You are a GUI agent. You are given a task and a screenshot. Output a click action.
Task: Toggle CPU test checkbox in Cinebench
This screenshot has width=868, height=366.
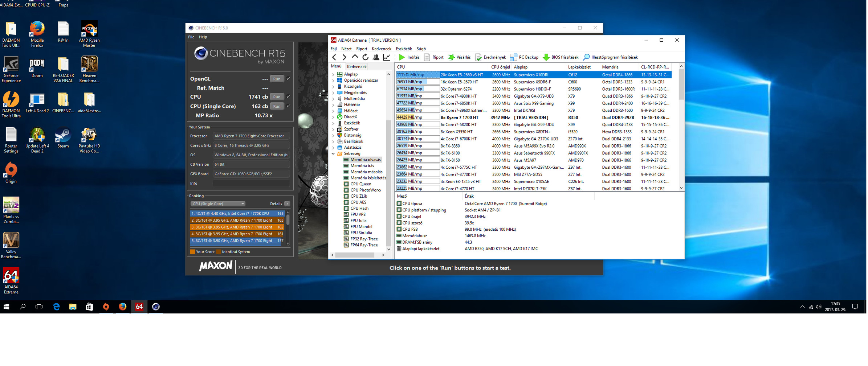(x=289, y=96)
